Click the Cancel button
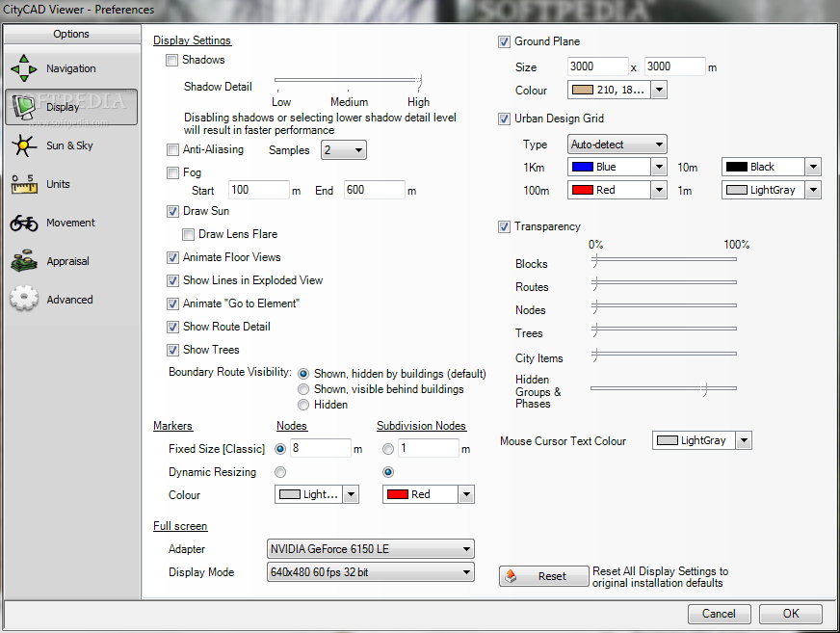This screenshot has width=840, height=633. pyautogui.click(x=719, y=614)
